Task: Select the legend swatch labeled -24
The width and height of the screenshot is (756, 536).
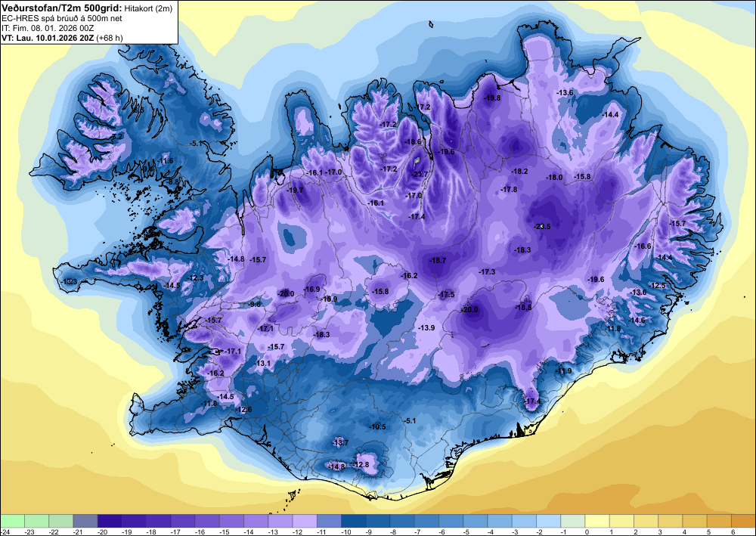Action: tap(12, 521)
